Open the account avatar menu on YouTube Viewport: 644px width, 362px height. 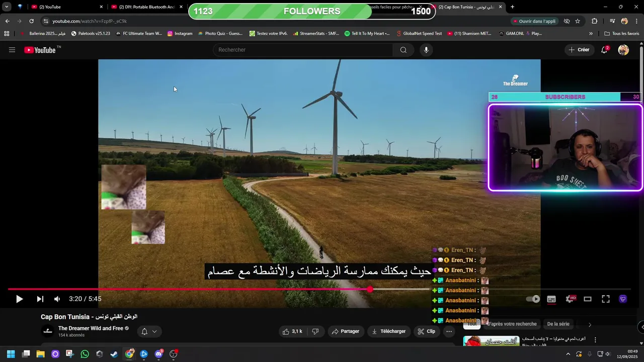coord(623,50)
